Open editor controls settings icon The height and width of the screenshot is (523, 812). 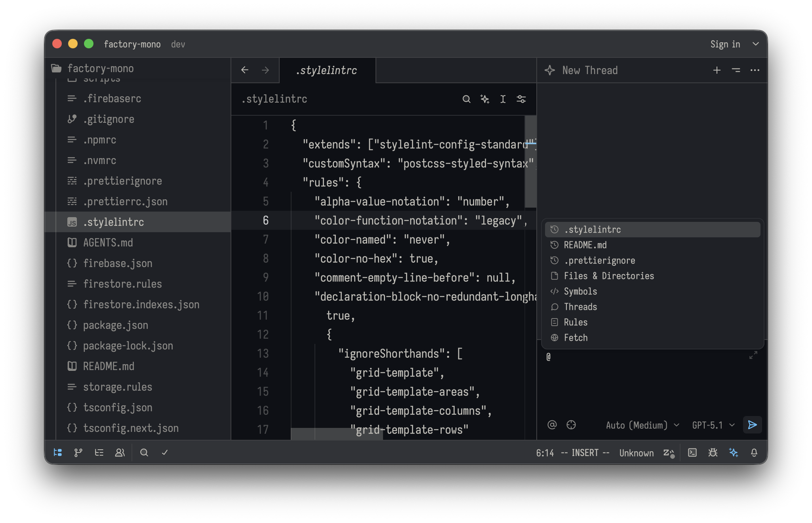tap(521, 99)
